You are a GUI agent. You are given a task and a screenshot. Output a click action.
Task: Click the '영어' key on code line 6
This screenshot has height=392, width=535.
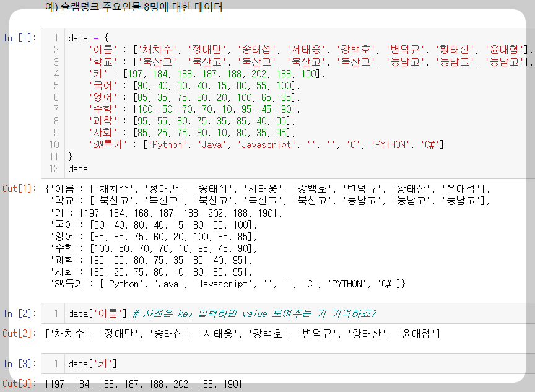(x=103, y=97)
